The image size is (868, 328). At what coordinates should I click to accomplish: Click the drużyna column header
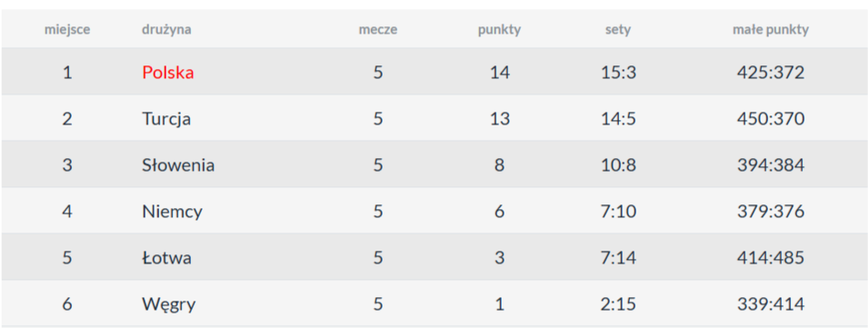point(166,30)
